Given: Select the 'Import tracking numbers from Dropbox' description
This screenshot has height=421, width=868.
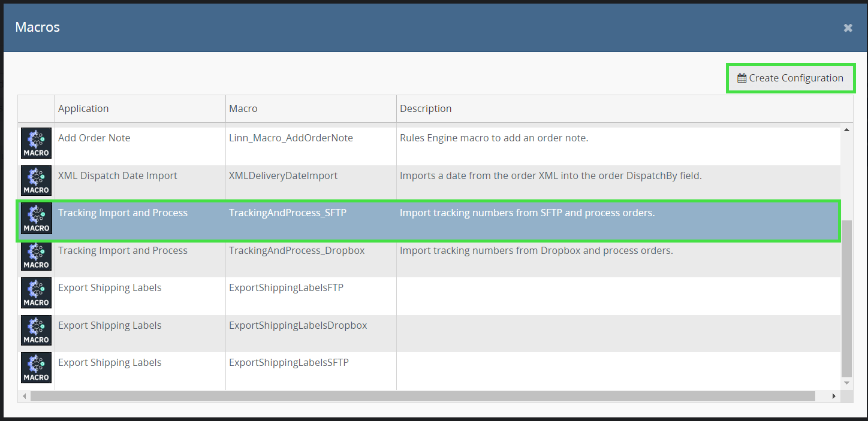Looking at the screenshot, I should (536, 250).
